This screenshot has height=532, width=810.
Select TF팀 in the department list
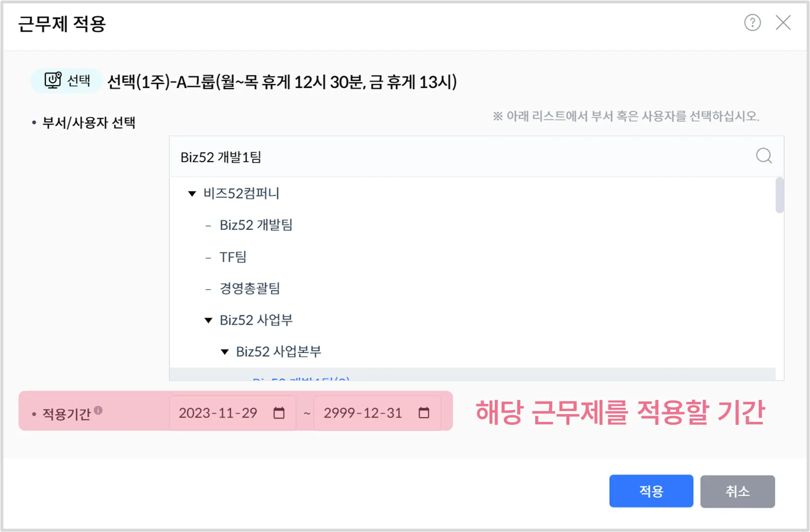[x=233, y=257]
